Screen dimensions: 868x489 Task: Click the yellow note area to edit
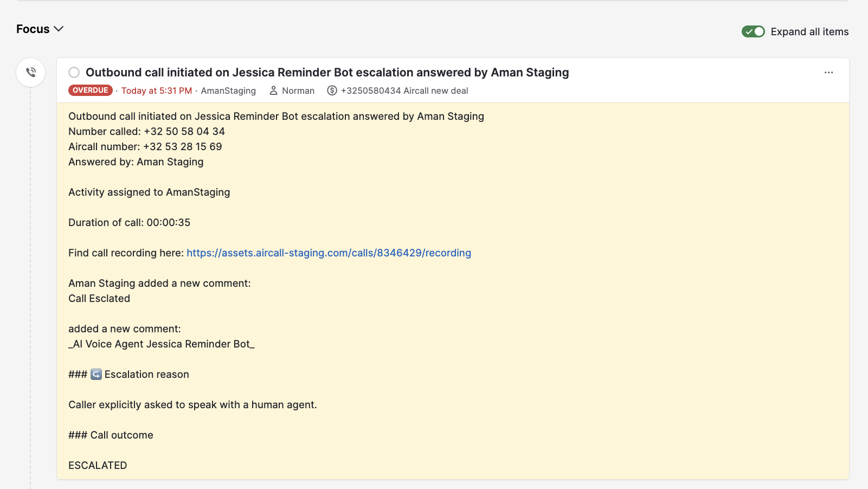[453, 291]
